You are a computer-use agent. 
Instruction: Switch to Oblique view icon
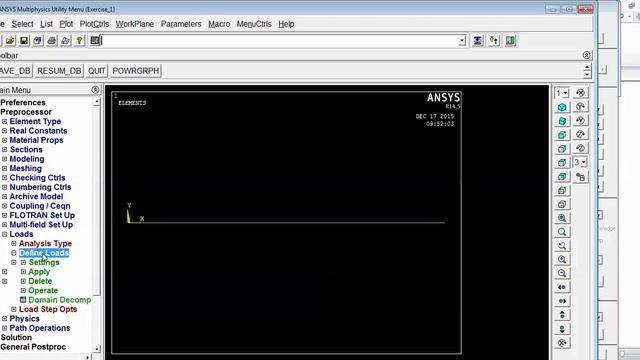coord(562,121)
